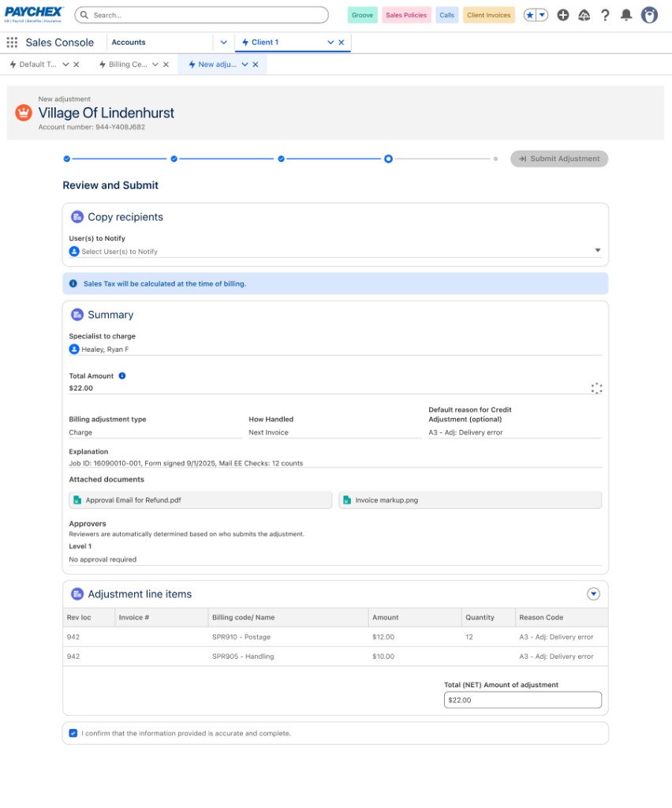672x808 pixels.
Task: Click the orange crown account icon
Action: click(23, 112)
